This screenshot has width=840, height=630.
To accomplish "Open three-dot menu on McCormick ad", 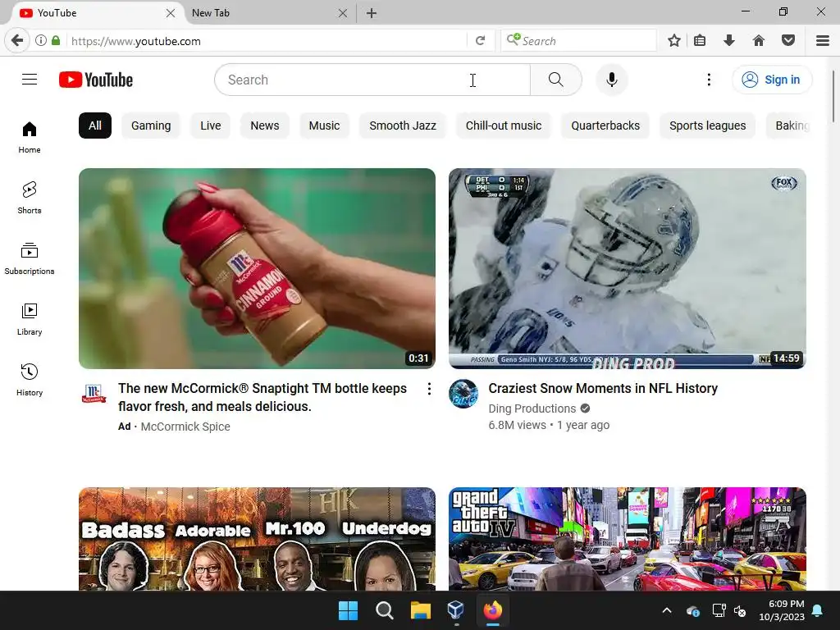I will click(429, 389).
